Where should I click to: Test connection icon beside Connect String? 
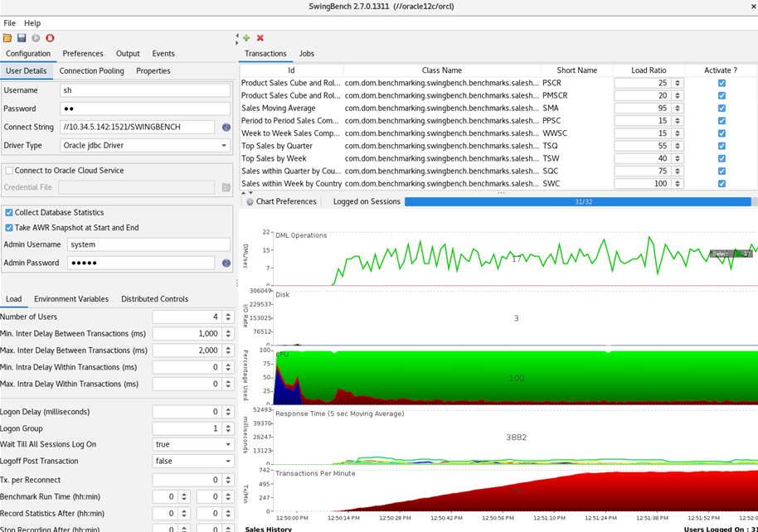(x=226, y=127)
